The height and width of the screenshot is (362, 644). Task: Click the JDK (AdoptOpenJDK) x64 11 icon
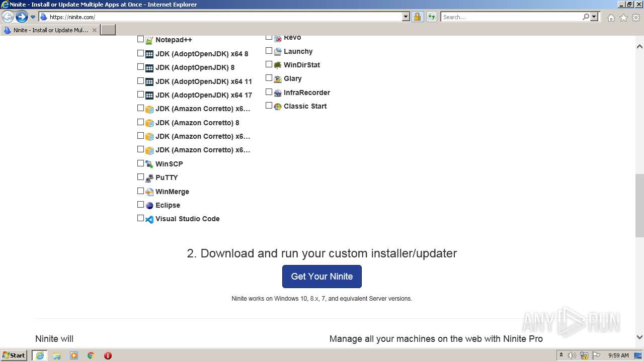[149, 81]
